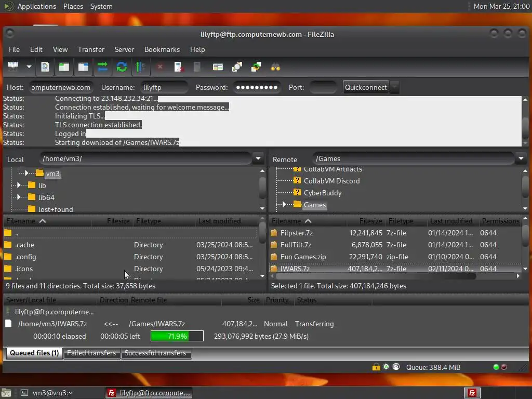532x399 pixels.
Task: Select the .cache local directory
Action: (130, 245)
